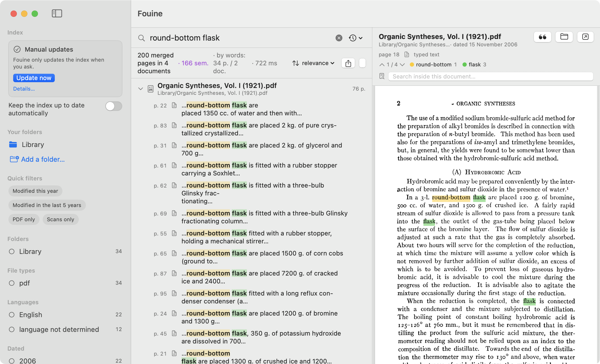Click page icon on p. 22 result row
Viewport: 600px width, 364px height.
click(174, 105)
